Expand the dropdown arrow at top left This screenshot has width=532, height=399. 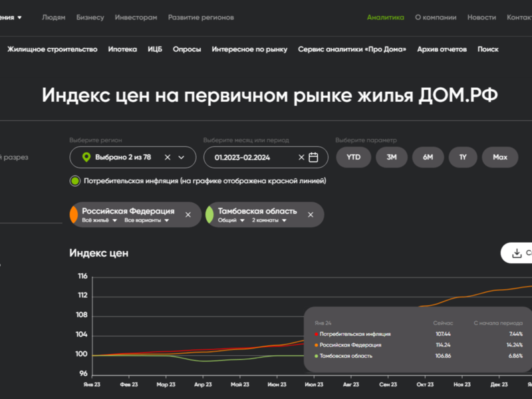[x=20, y=18]
